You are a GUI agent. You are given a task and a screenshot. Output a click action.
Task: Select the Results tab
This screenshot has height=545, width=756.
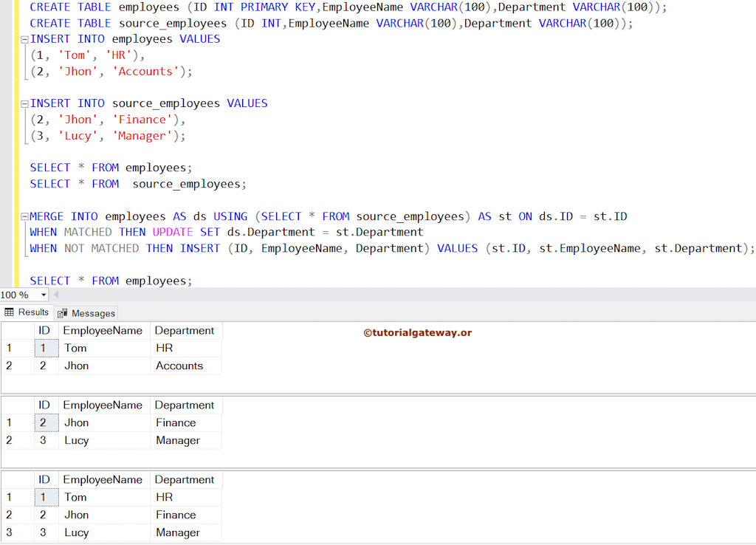click(x=27, y=312)
